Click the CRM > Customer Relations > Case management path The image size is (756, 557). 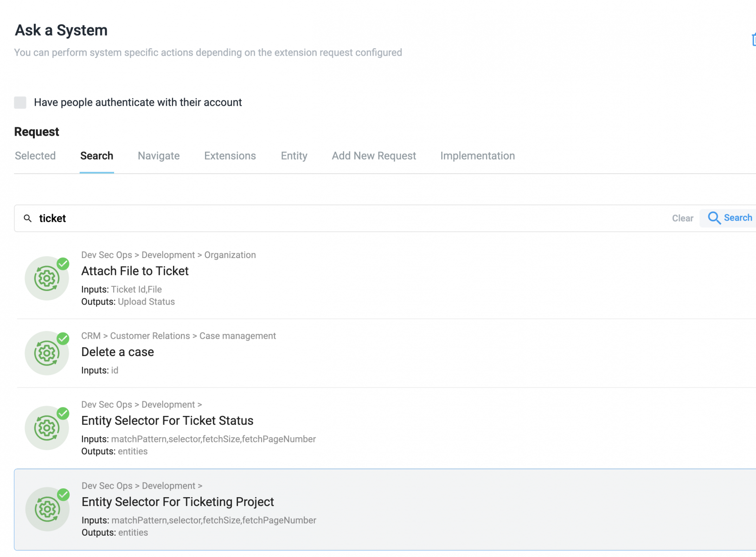(x=179, y=336)
